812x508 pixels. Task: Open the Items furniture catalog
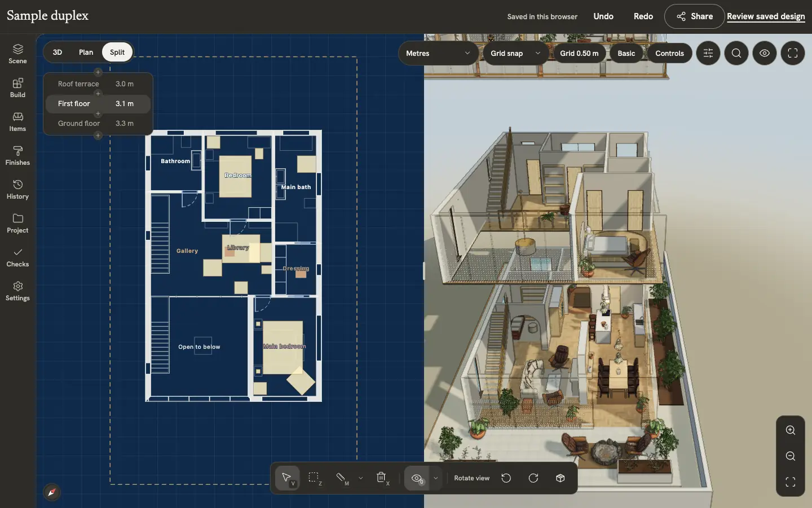17,122
